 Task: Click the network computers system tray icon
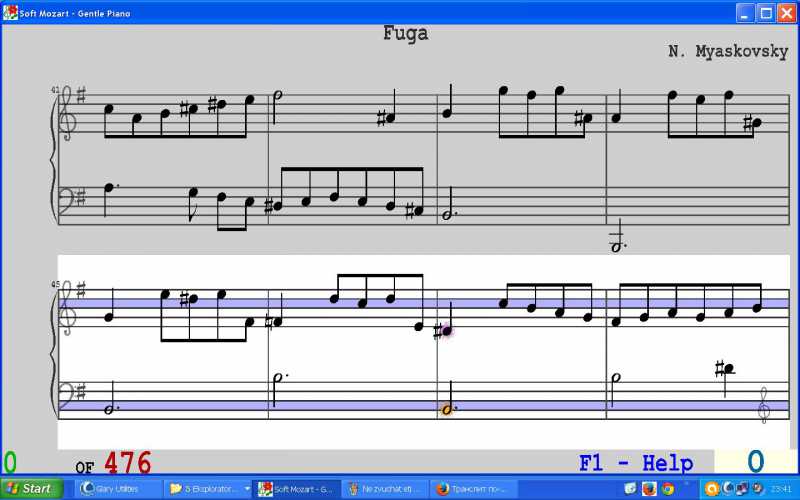pyautogui.click(x=742, y=489)
